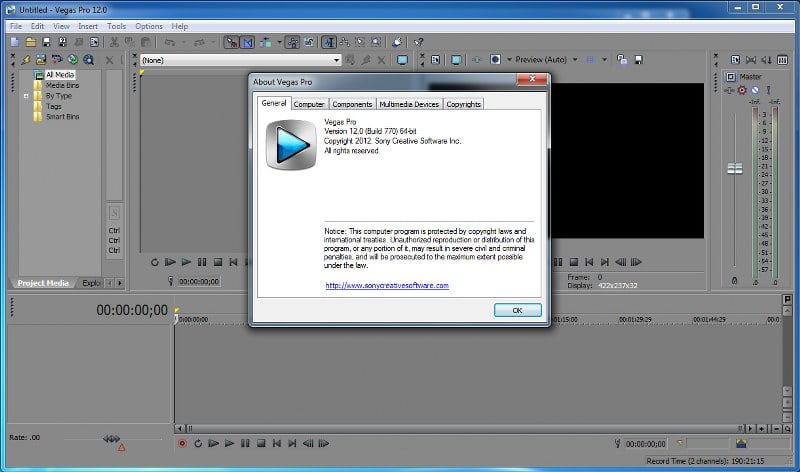This screenshot has width=800, height=472.
Task: Switch to Copyrights tab in About dialog
Action: [463, 104]
